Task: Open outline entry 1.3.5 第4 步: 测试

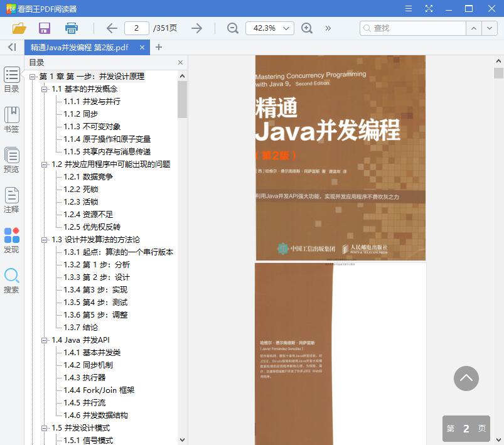Action: [x=95, y=303]
